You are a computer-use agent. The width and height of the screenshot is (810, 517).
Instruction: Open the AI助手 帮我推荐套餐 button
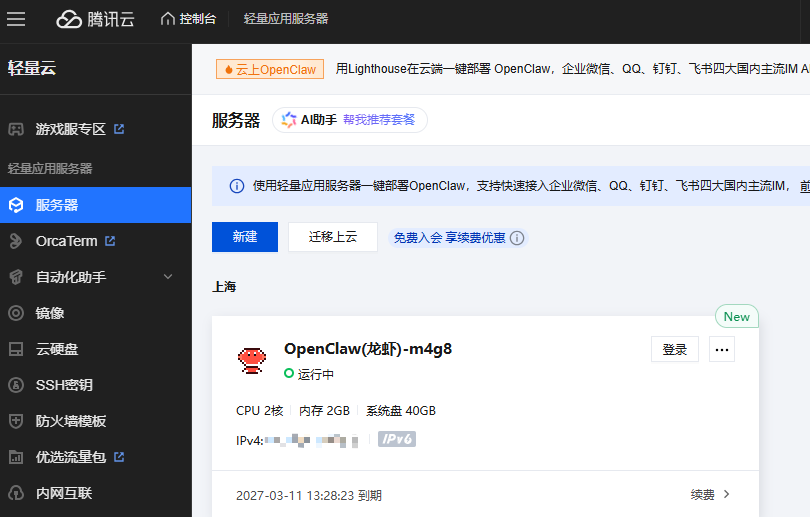pyautogui.click(x=350, y=120)
